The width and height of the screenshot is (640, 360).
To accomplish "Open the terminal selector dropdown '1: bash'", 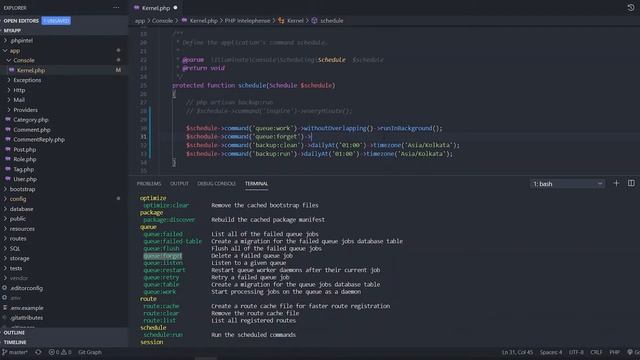I will (567, 184).
